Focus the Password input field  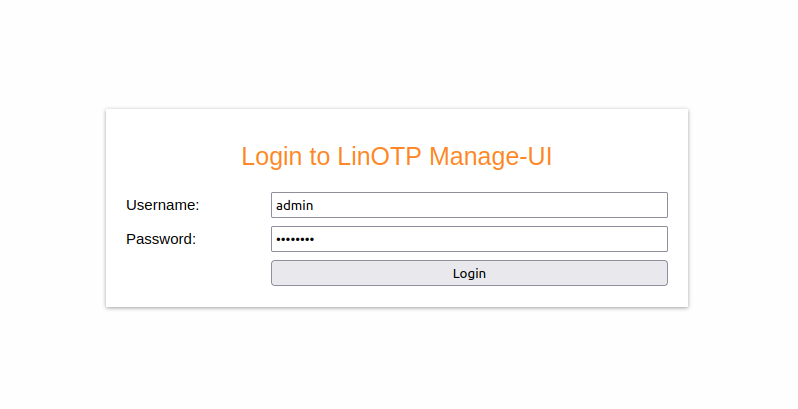[x=469, y=239]
